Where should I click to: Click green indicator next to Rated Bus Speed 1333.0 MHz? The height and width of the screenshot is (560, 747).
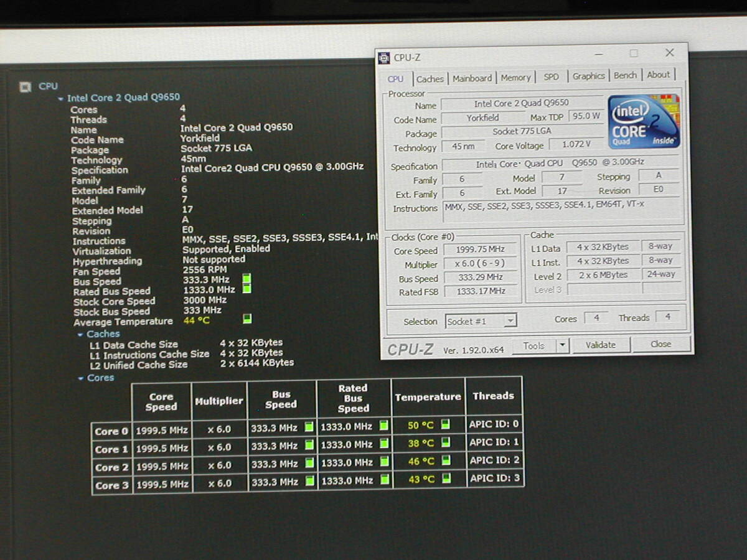247,289
